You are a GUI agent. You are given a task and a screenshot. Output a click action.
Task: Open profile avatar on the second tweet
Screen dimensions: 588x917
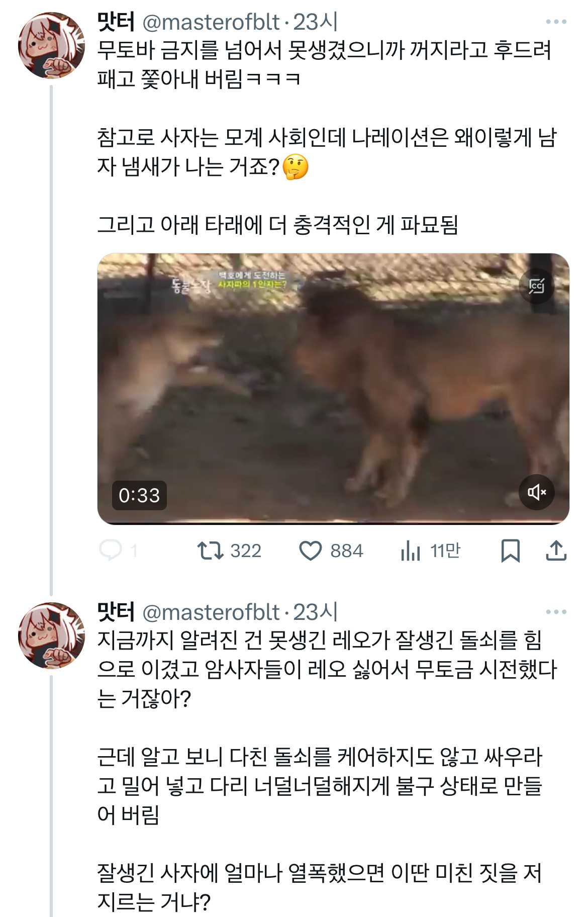click(x=51, y=635)
